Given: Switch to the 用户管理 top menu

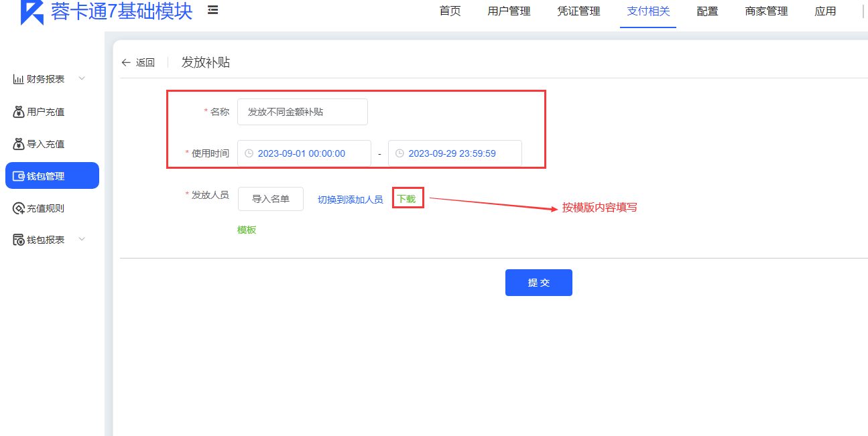Looking at the screenshot, I should [509, 11].
